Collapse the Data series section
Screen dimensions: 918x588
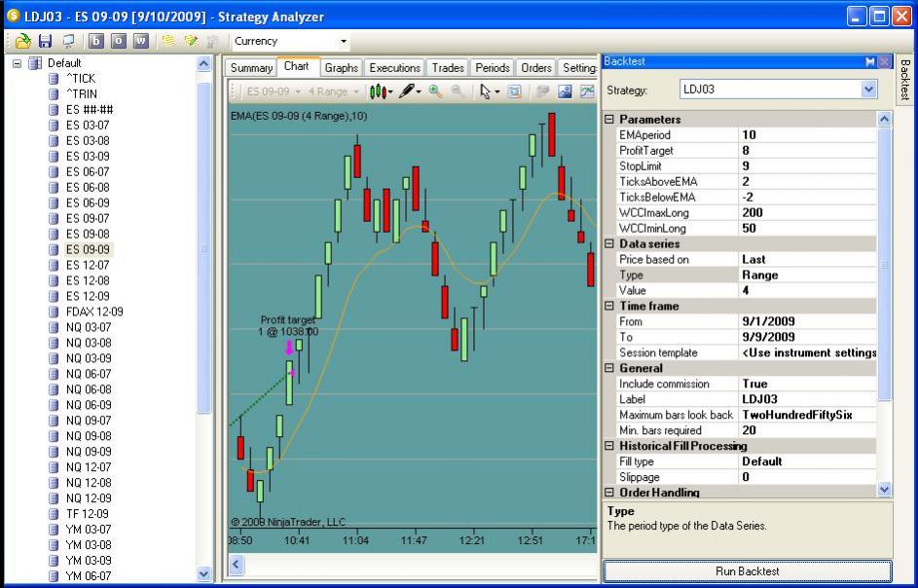tap(609, 243)
